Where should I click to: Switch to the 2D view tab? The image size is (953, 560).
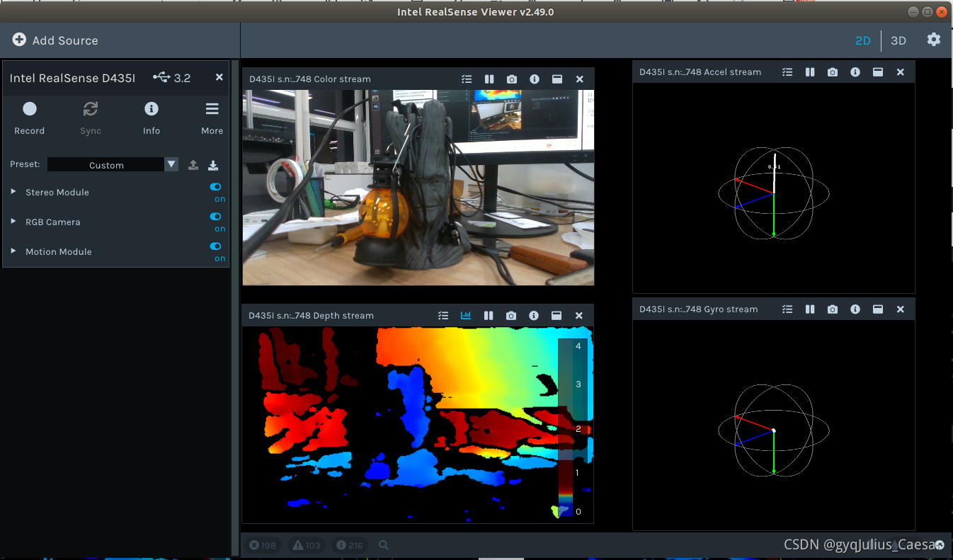click(x=862, y=40)
